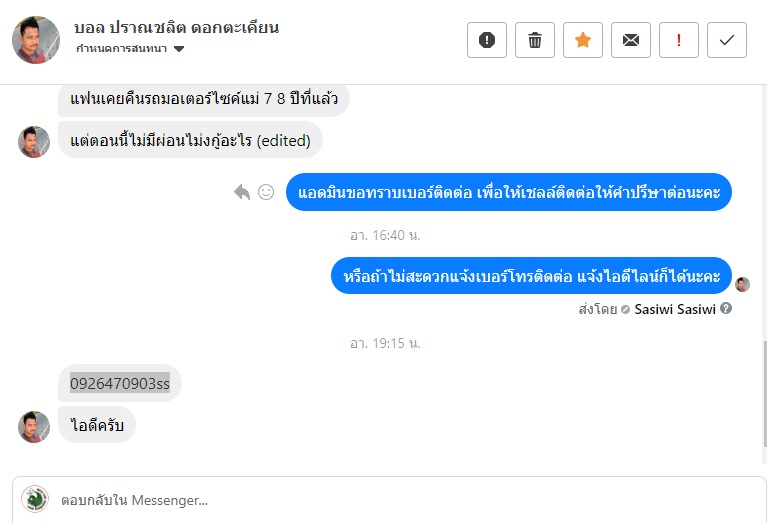The width and height of the screenshot is (767, 523).
Task: Flag conversation with red exclamation icon
Action: point(679,40)
